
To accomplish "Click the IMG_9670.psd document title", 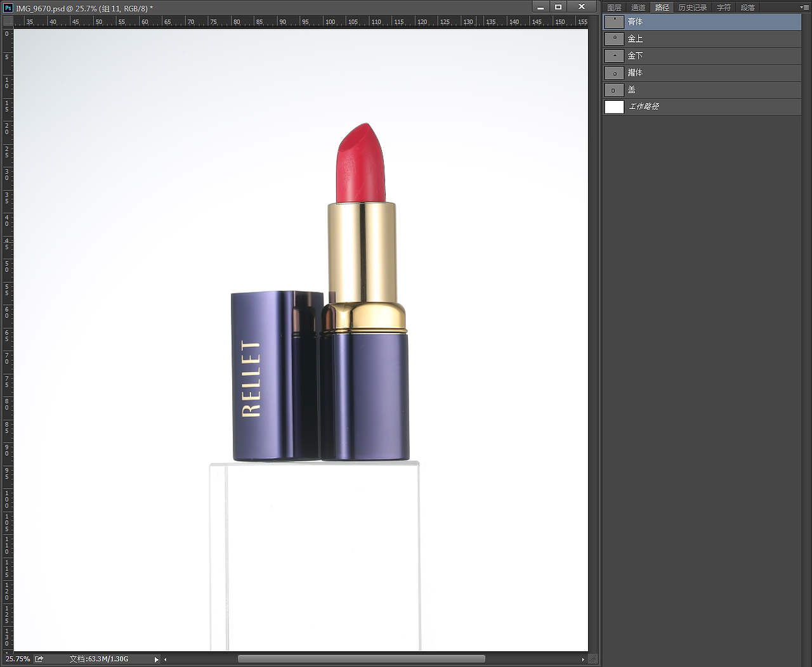I will pos(84,9).
